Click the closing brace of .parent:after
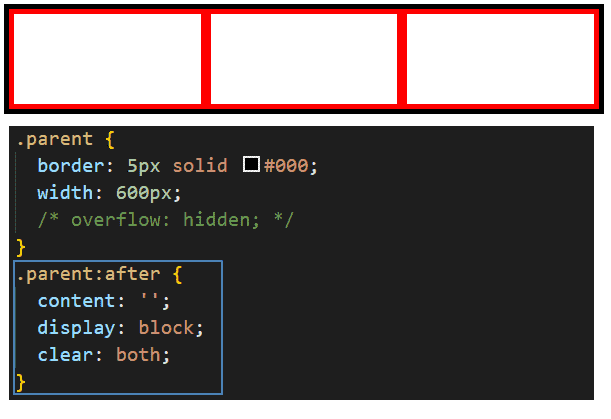 coord(21,382)
